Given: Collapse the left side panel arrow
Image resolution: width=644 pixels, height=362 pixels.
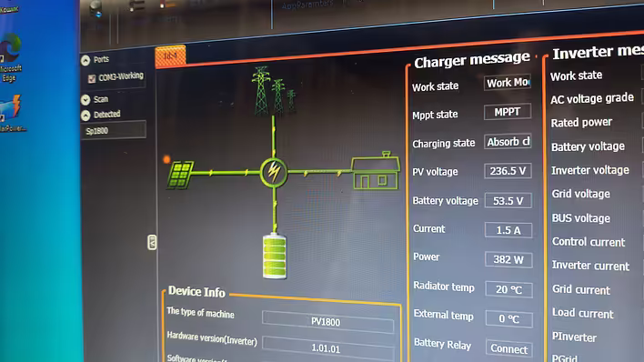Looking at the screenshot, I should [152, 243].
